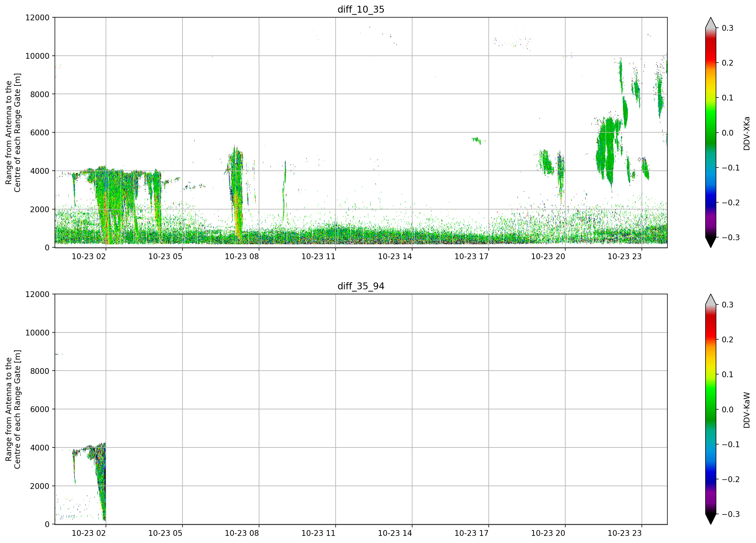
Task: Click the top plot's range y-axis title
Action: (13, 132)
